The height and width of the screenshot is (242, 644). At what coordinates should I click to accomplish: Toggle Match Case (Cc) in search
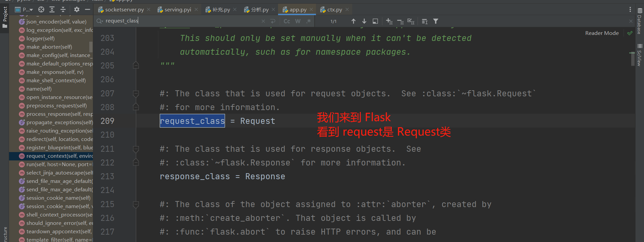click(287, 21)
